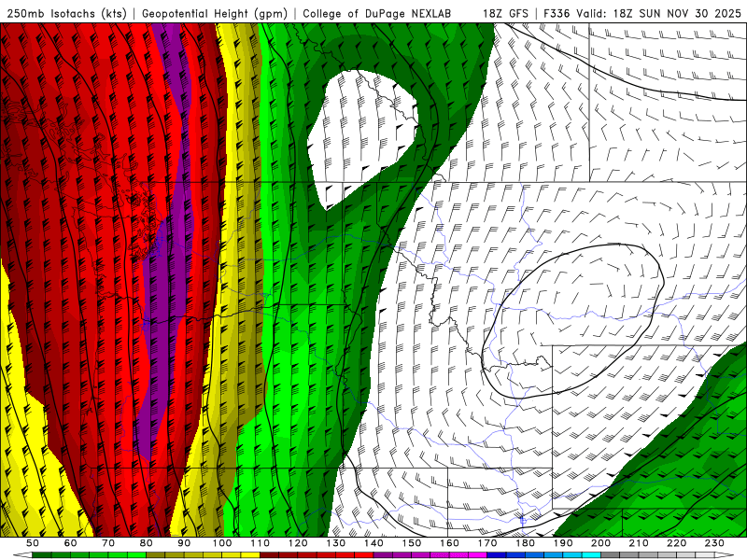This screenshot has width=747, height=560.
Task: Click the dark blue colorbar segment above 170
Action: tap(497, 555)
